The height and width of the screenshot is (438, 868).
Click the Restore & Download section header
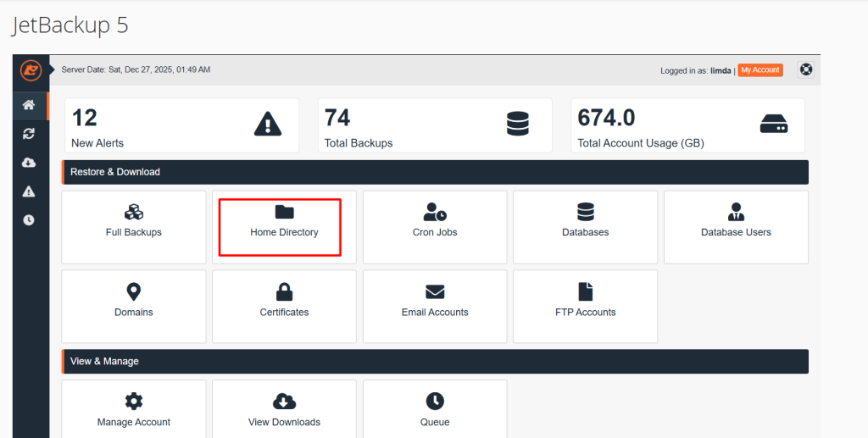coord(435,172)
